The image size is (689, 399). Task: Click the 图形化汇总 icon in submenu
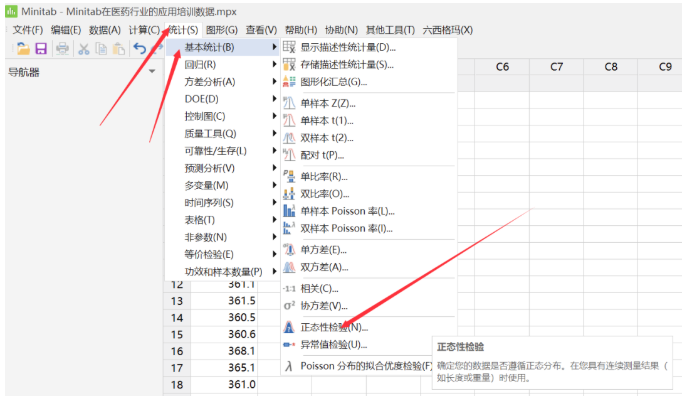click(x=289, y=81)
